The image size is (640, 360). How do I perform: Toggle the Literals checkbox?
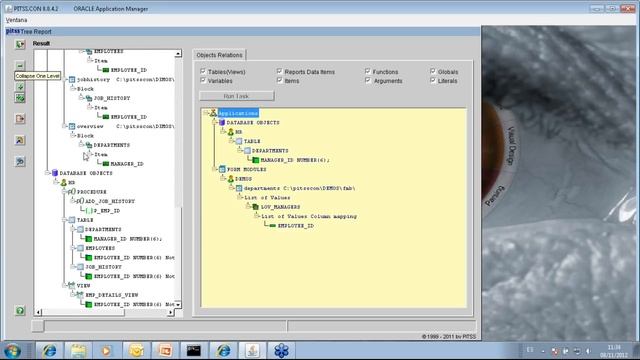[x=433, y=80]
